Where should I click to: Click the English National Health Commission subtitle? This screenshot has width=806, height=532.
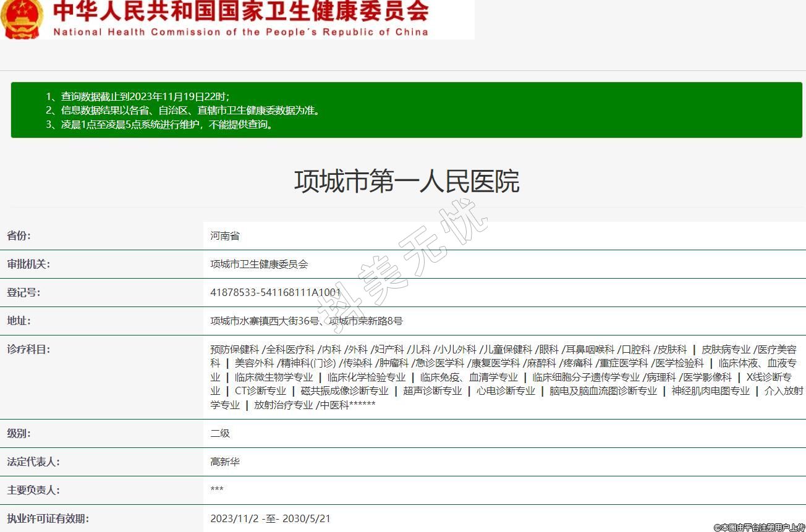point(240,32)
